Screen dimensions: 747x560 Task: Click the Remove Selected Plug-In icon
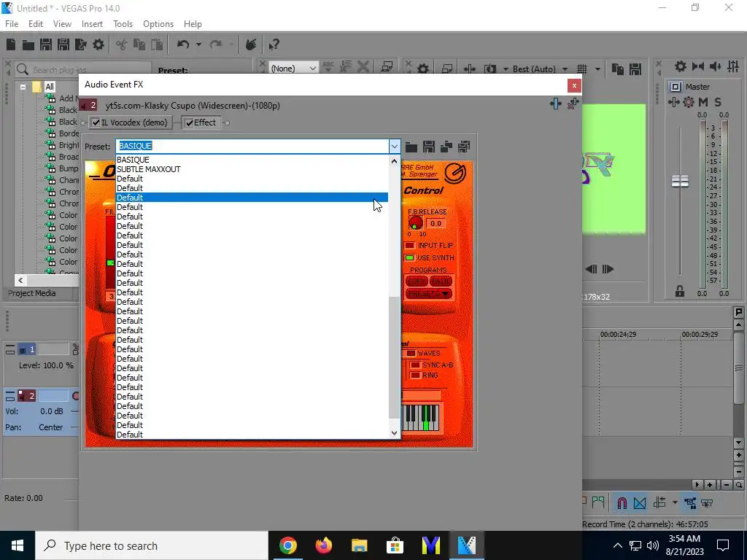(x=573, y=104)
